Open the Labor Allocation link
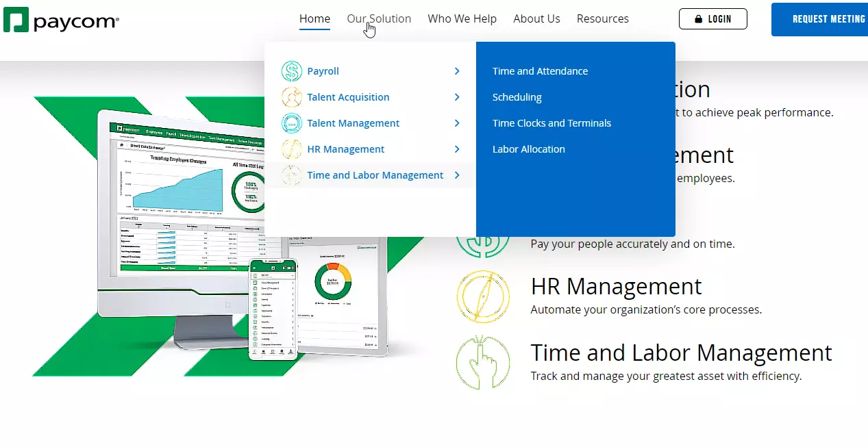The image size is (868, 447). (x=529, y=149)
